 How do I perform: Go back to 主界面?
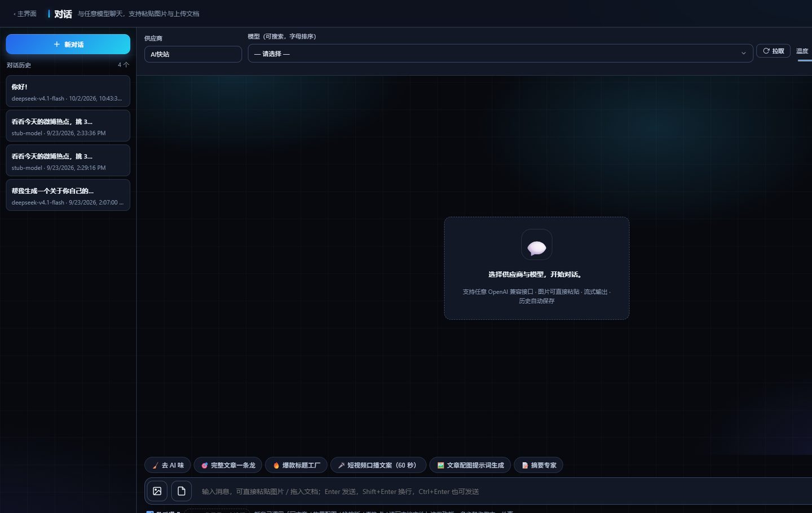[x=25, y=14]
